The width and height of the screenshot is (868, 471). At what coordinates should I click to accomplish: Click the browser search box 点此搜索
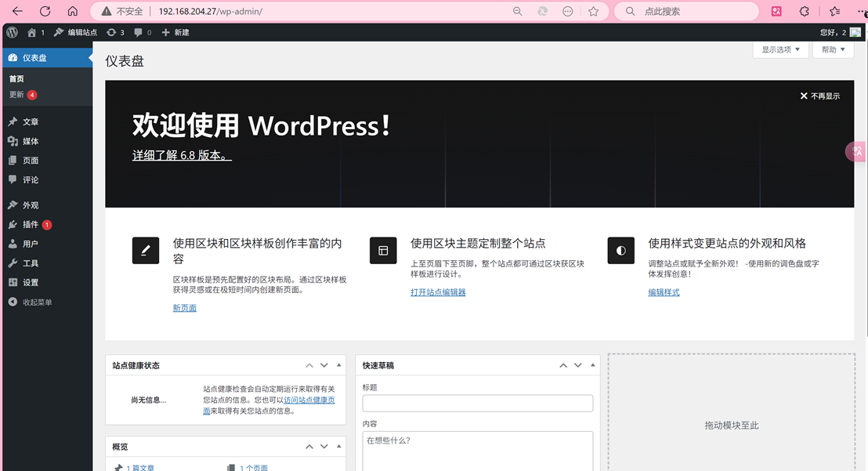click(x=686, y=11)
